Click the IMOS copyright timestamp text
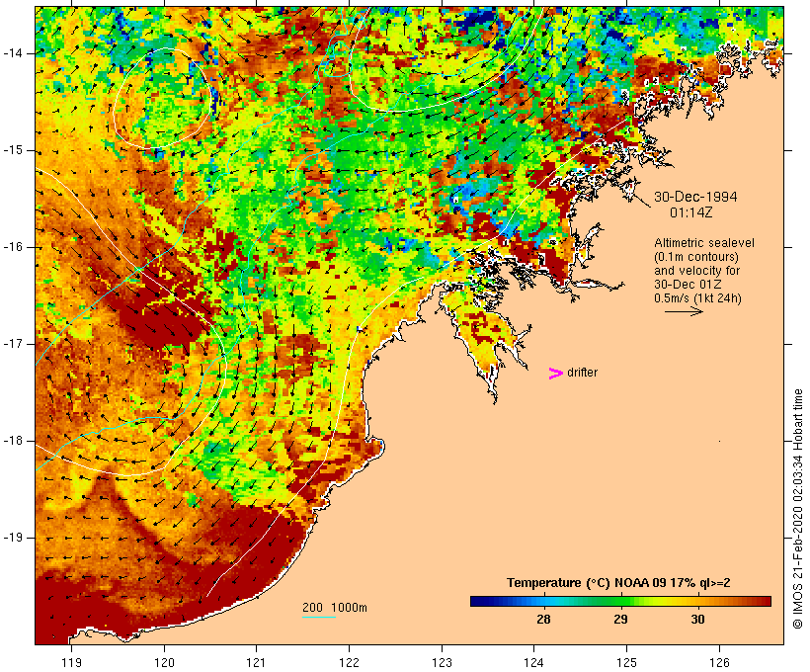Screen dimensions: 810x672 [x=798, y=509]
